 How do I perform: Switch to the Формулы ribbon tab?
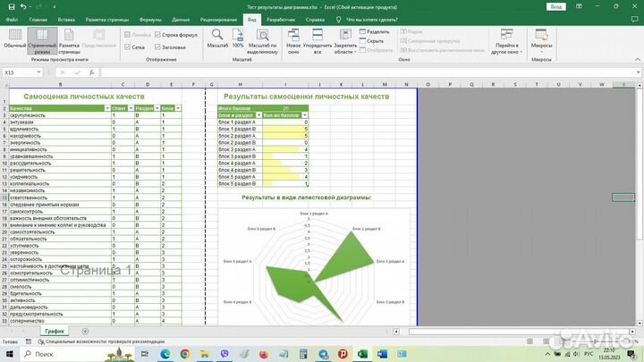point(150,20)
